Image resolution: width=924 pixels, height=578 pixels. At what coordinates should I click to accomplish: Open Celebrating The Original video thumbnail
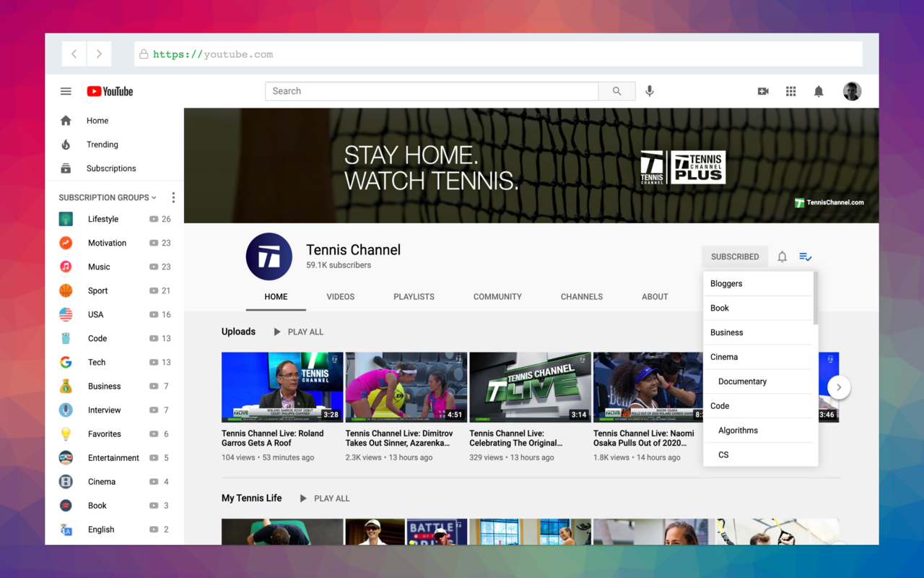point(530,387)
